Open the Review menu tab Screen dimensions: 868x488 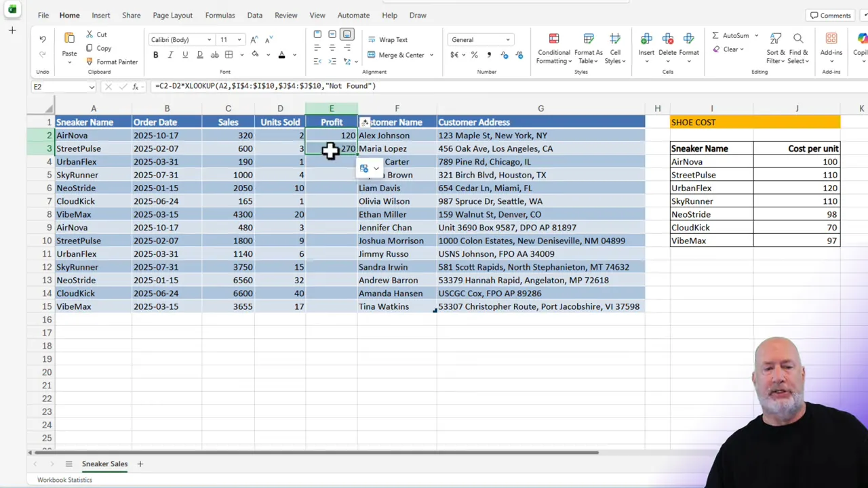[285, 15]
